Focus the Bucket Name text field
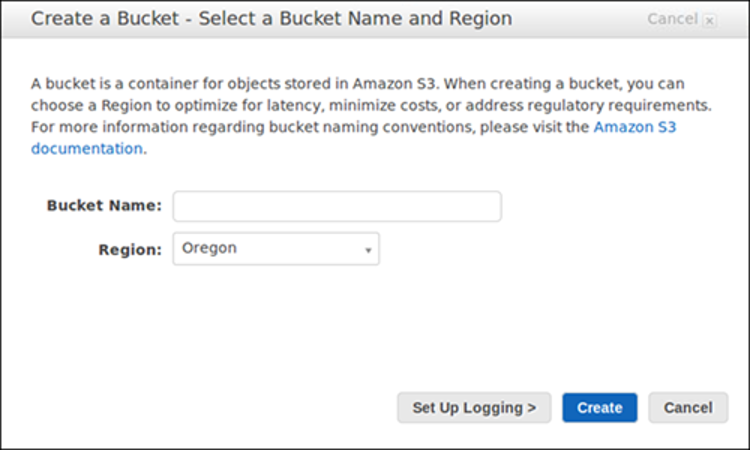This screenshot has width=750, height=450. (x=337, y=206)
